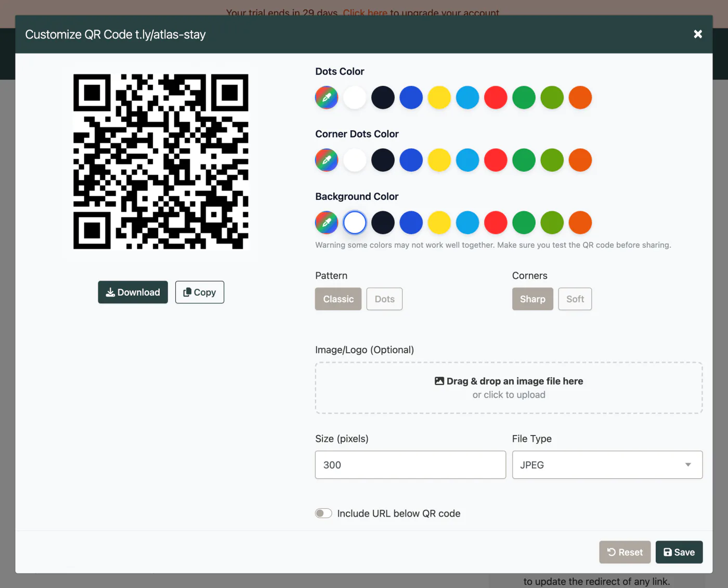728x588 pixels.
Task: Reset QR code customizations
Action: coord(625,552)
